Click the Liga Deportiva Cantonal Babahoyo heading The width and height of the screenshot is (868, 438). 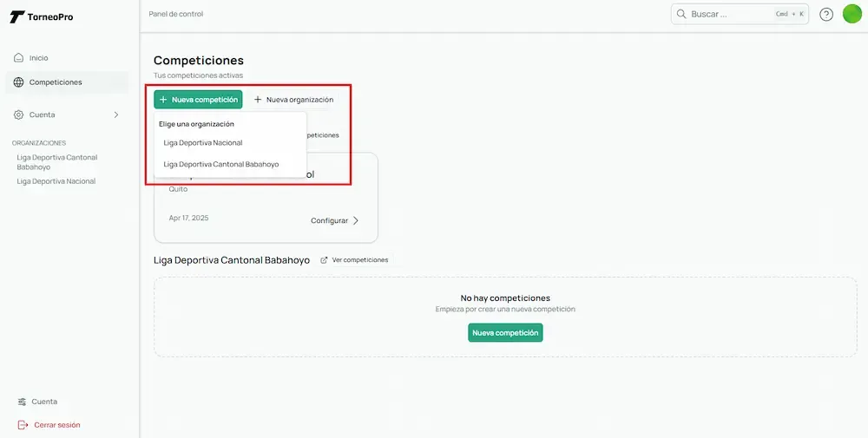232,260
